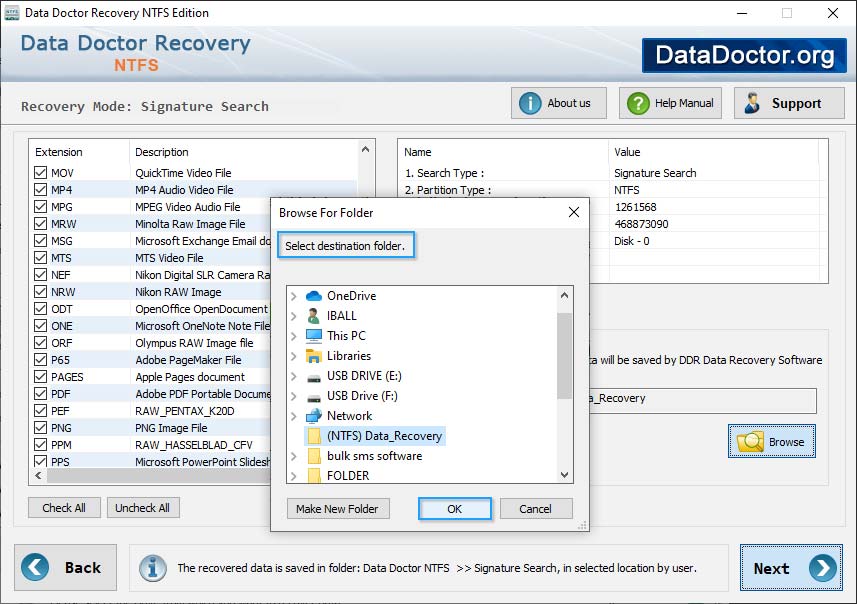Expand the USB DRIVE (E:) node

pos(294,376)
